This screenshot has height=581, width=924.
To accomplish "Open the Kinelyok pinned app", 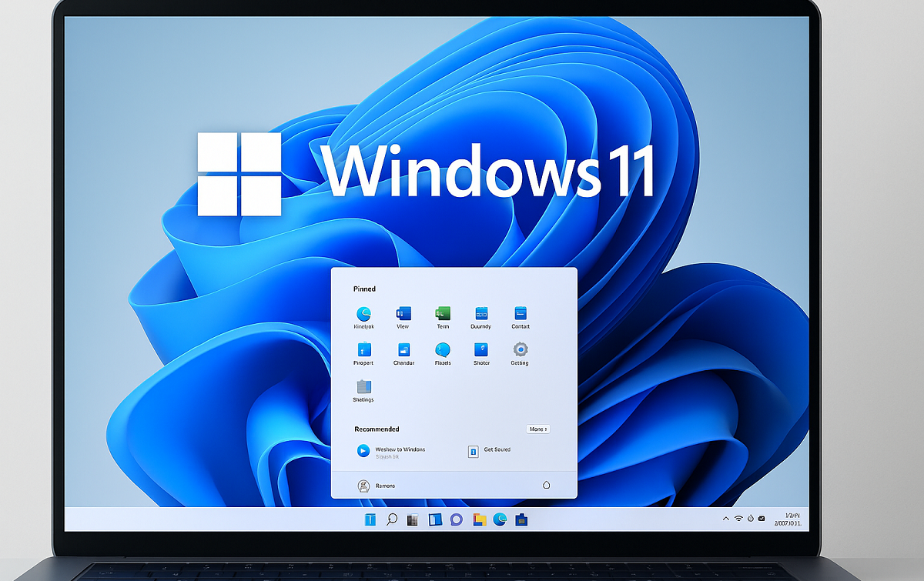I will [363, 314].
